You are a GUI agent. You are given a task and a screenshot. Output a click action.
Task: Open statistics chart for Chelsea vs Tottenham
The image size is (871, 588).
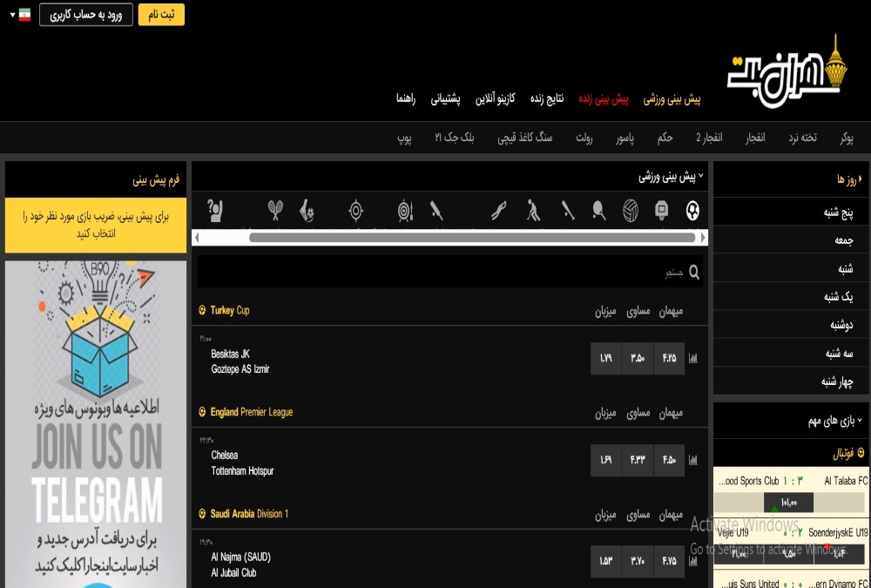692,460
